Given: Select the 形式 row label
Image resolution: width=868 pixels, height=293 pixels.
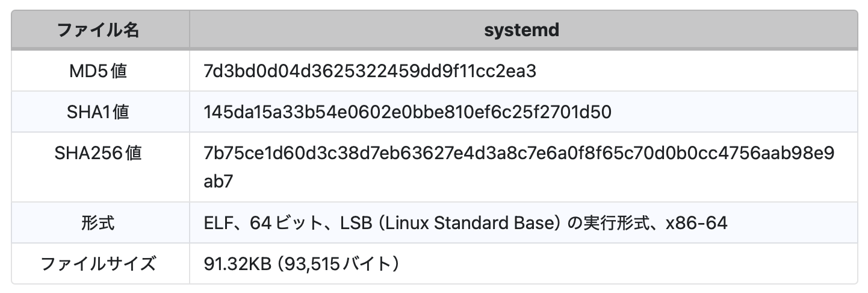Looking at the screenshot, I should (98, 223).
